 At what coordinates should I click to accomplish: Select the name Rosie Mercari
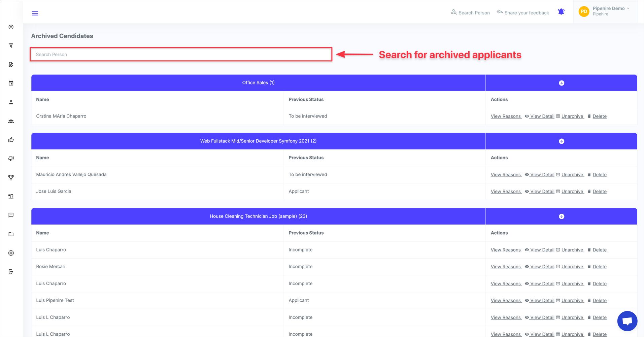click(x=51, y=267)
